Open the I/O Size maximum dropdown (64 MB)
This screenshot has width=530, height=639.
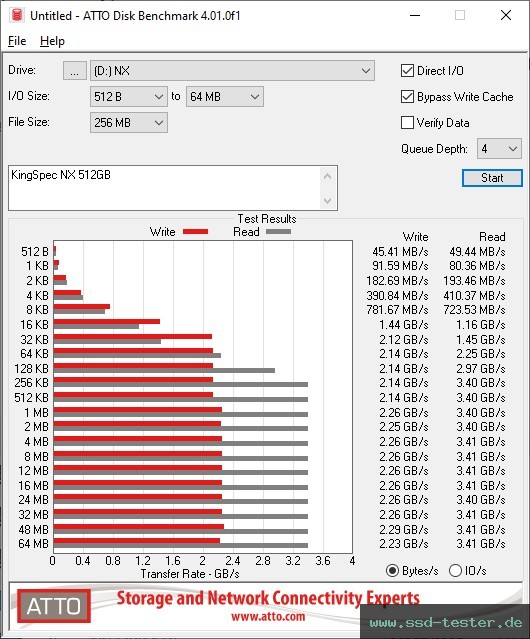(x=225, y=97)
